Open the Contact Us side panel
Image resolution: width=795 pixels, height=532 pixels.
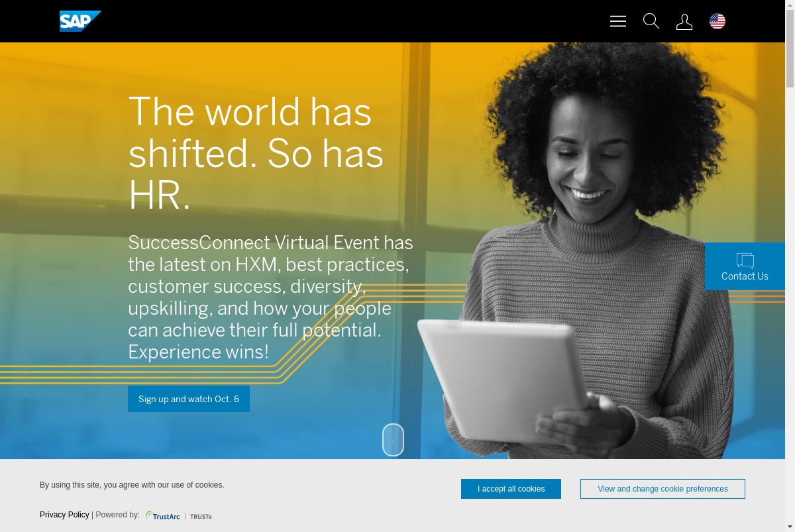745,266
